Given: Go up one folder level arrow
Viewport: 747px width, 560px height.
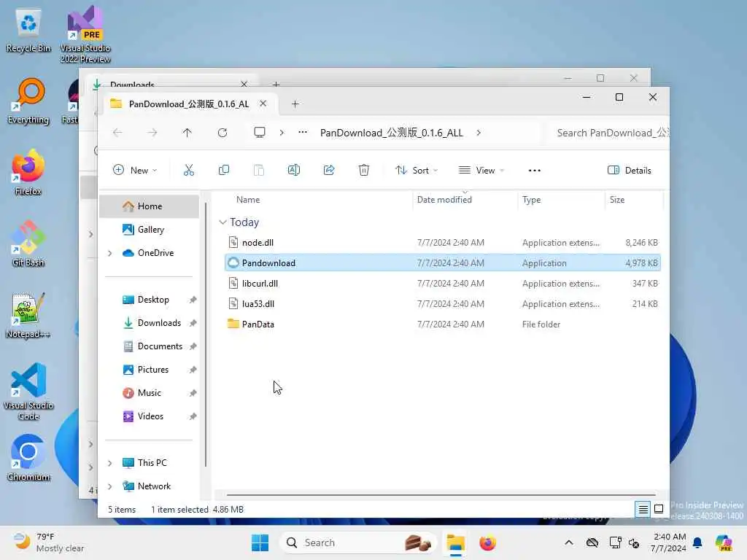Looking at the screenshot, I should coord(187,133).
